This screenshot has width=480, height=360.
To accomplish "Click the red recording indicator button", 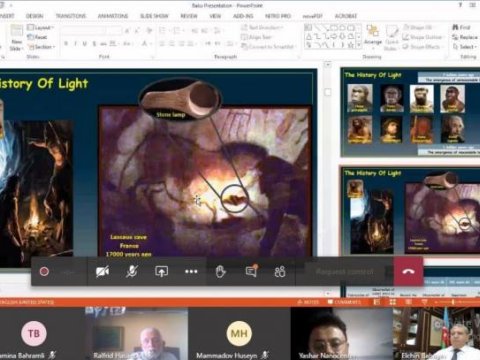I will coord(44,272).
